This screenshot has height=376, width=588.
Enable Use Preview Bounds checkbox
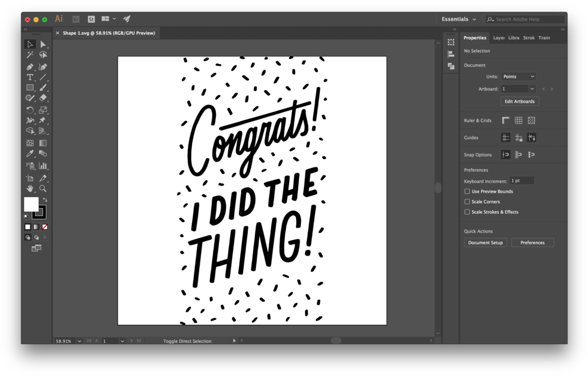467,191
